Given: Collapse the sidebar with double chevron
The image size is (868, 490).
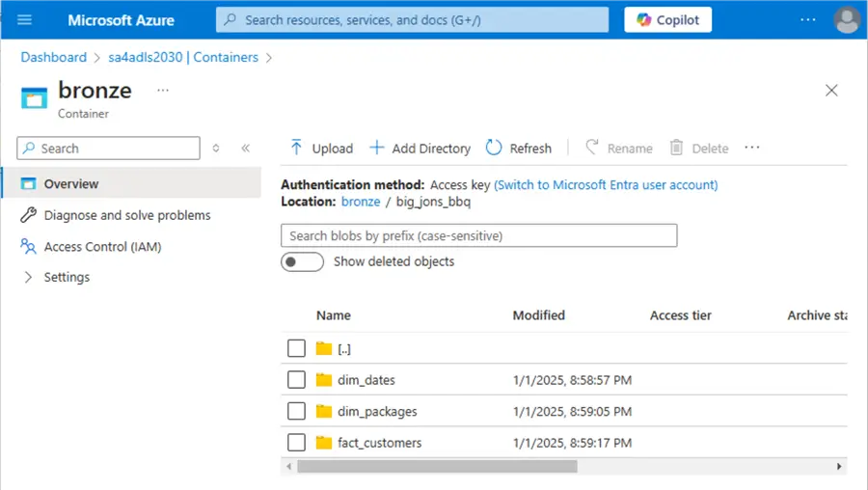Looking at the screenshot, I should click(x=245, y=148).
